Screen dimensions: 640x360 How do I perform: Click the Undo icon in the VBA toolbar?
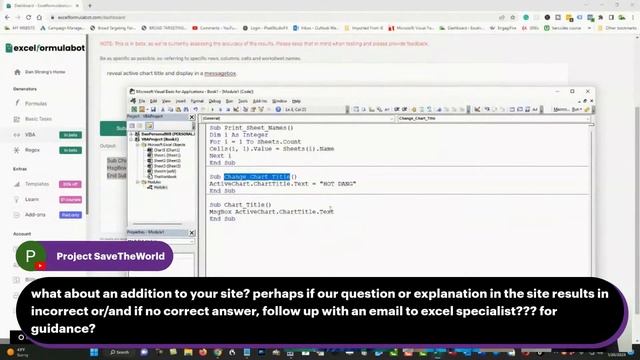point(196,109)
